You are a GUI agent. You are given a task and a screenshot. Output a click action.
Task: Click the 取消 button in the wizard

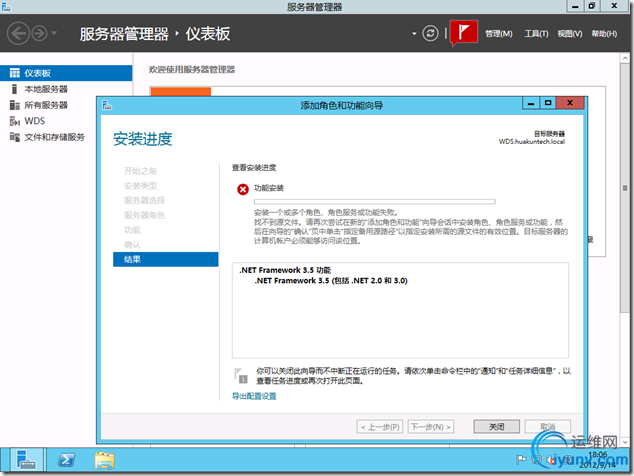547,427
